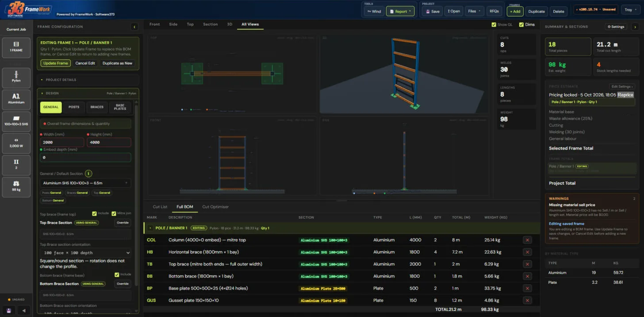Delete the COL column row
The image size is (644, 317).
click(527, 240)
